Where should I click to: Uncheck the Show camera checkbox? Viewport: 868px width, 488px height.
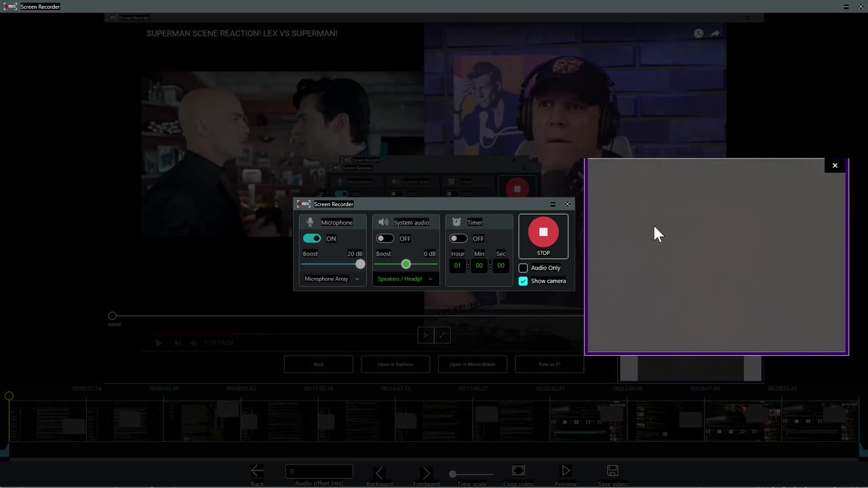523,281
